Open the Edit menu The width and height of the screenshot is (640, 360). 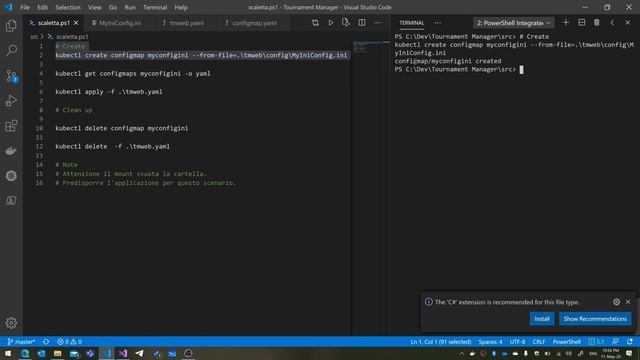[x=42, y=7]
